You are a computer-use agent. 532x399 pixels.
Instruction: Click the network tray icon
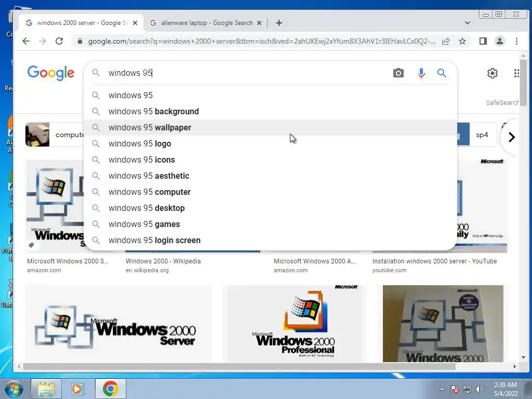tap(467, 389)
